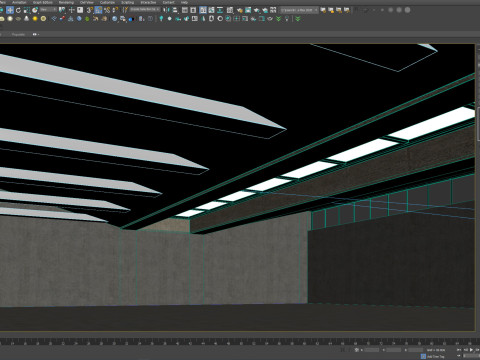Open the Interactive menu
480x360 pixels.
pos(148,2)
